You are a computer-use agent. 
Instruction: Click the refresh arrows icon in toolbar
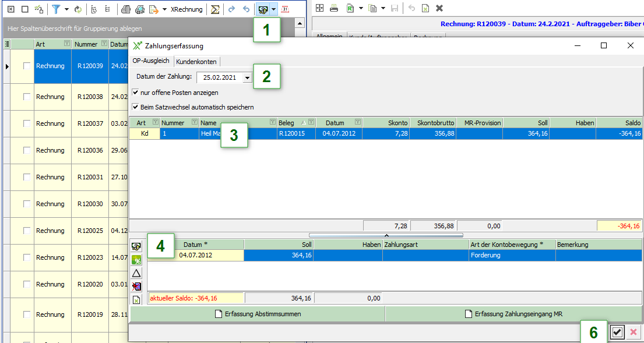tap(78, 9)
